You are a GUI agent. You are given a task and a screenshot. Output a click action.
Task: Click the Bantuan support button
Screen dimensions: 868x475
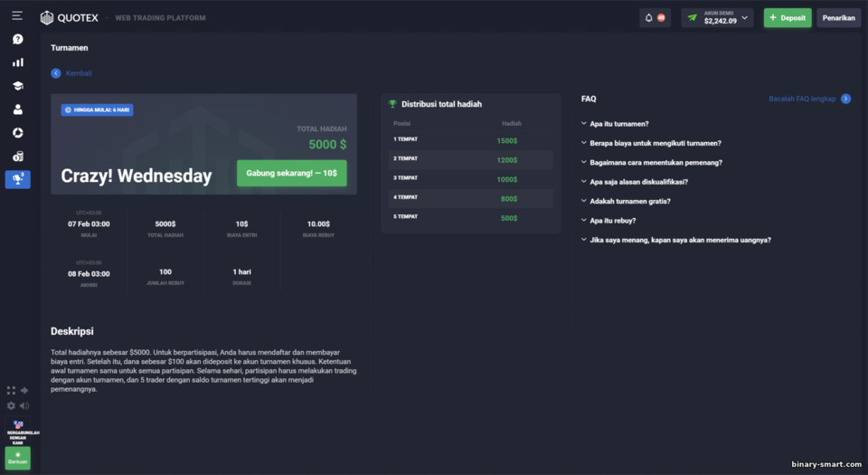coord(18,459)
